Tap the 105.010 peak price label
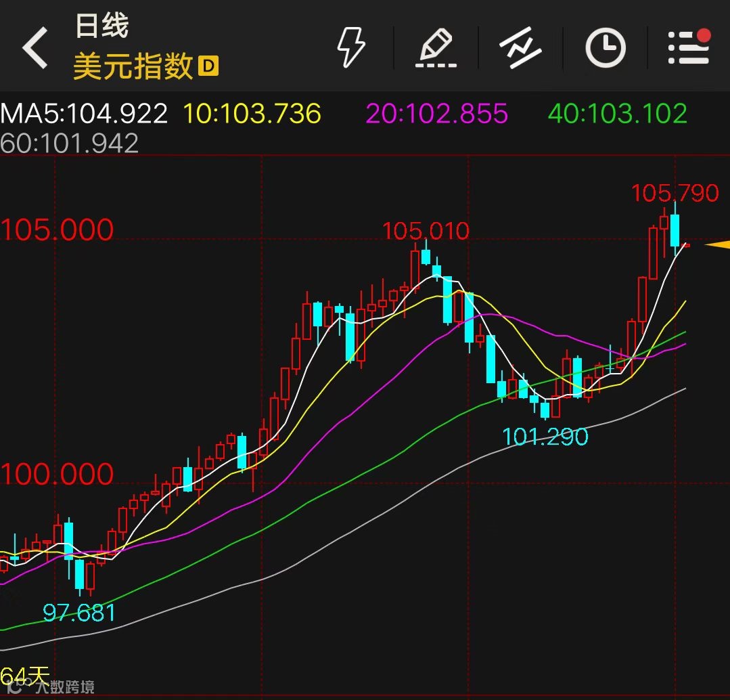The height and width of the screenshot is (700, 730). [x=426, y=231]
